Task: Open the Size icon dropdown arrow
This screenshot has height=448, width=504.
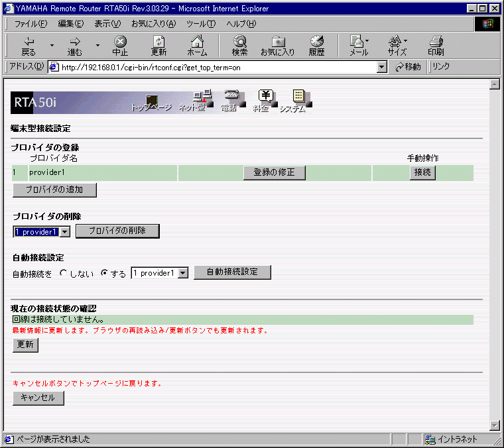Action: pos(405,41)
